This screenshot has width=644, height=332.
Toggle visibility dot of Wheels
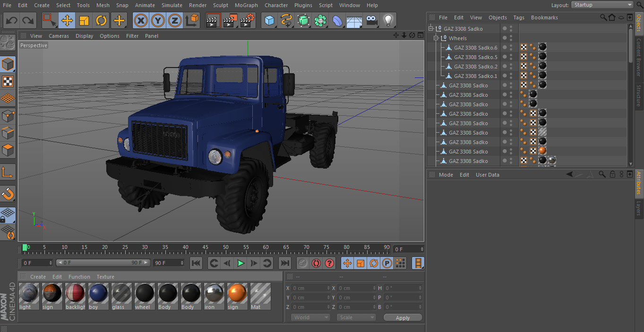coord(505,38)
